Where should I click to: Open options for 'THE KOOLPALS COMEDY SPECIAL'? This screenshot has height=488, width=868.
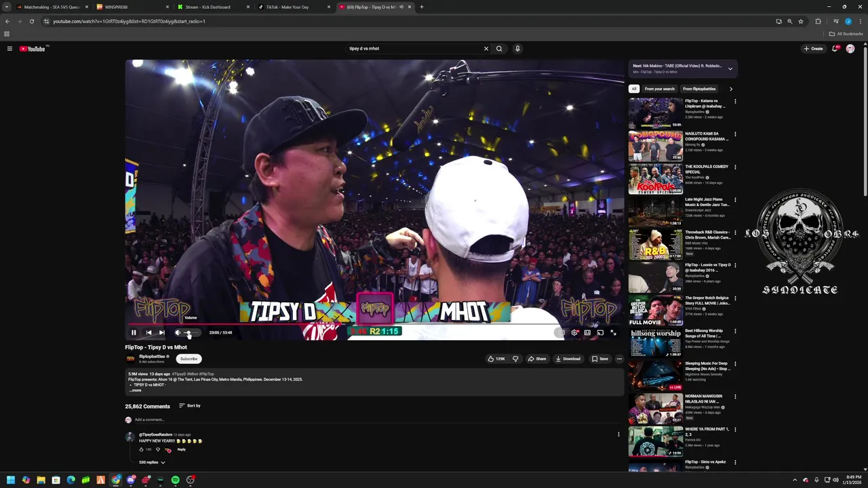pyautogui.click(x=735, y=167)
